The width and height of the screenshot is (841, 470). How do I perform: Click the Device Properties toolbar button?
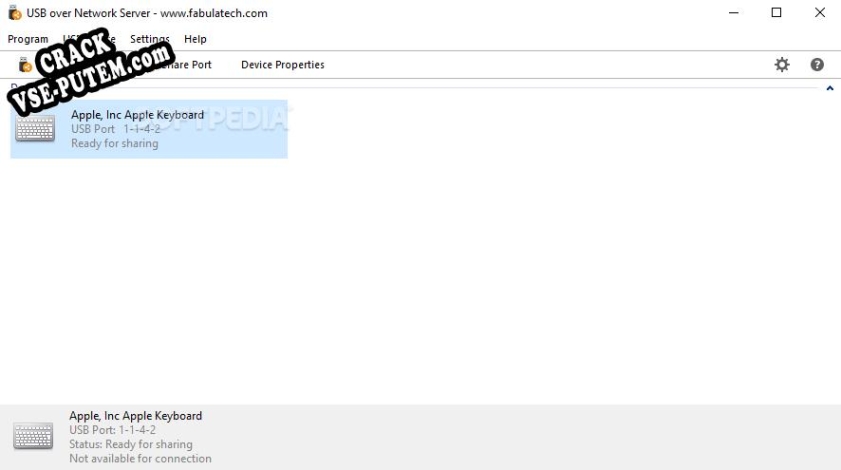click(282, 65)
